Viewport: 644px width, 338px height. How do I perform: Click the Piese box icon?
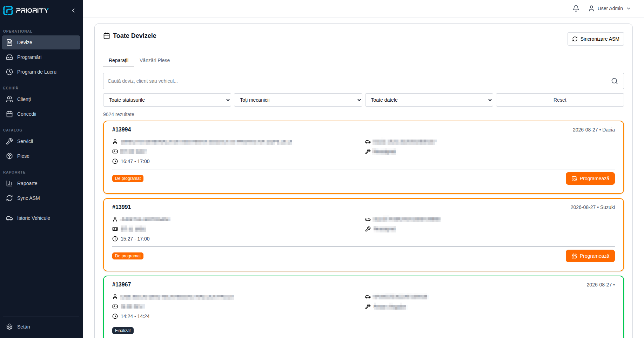tap(10, 156)
